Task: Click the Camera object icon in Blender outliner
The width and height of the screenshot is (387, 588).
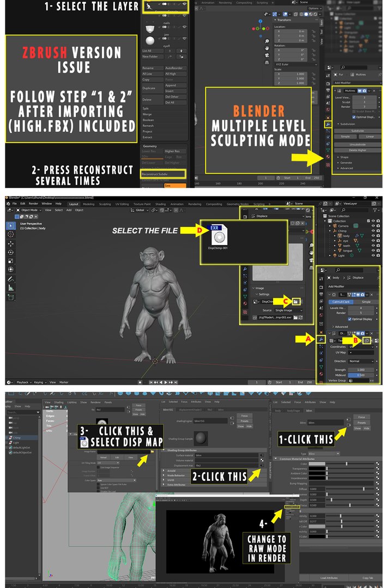Action: tap(335, 226)
